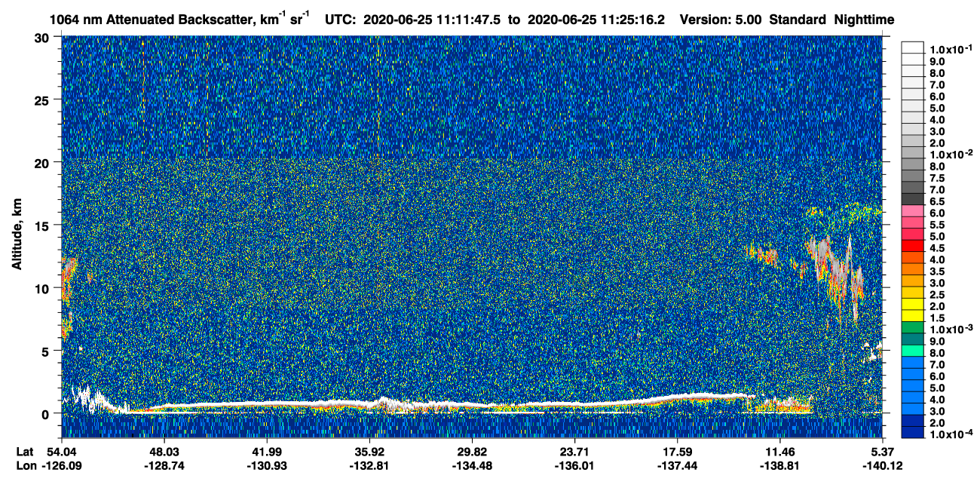The height and width of the screenshot is (503, 980).
Task: Click the darkest navy swatch at colorbar bottom
Action: [912, 432]
